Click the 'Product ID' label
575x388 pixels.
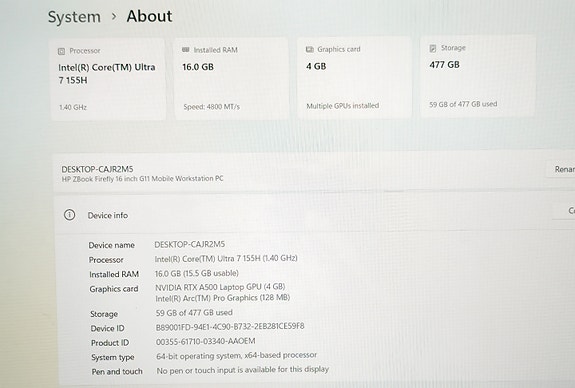[110, 343]
